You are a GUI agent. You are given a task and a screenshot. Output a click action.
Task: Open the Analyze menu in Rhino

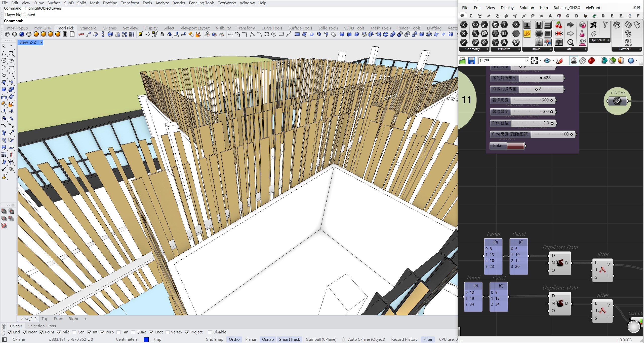(162, 3)
